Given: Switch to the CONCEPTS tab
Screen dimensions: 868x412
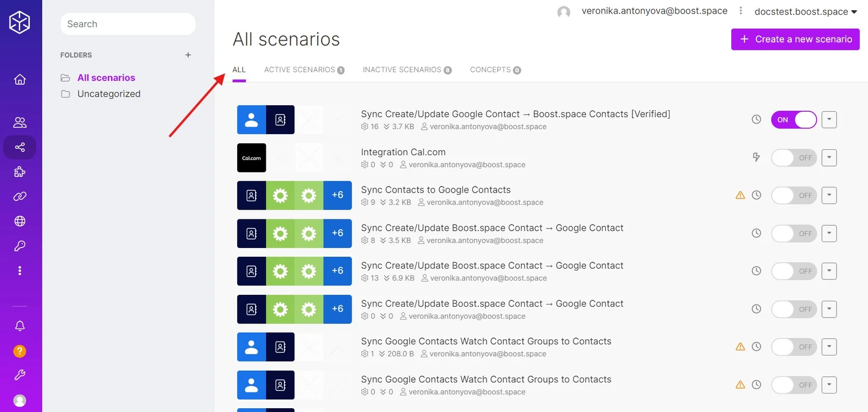Looking at the screenshot, I should [x=495, y=70].
